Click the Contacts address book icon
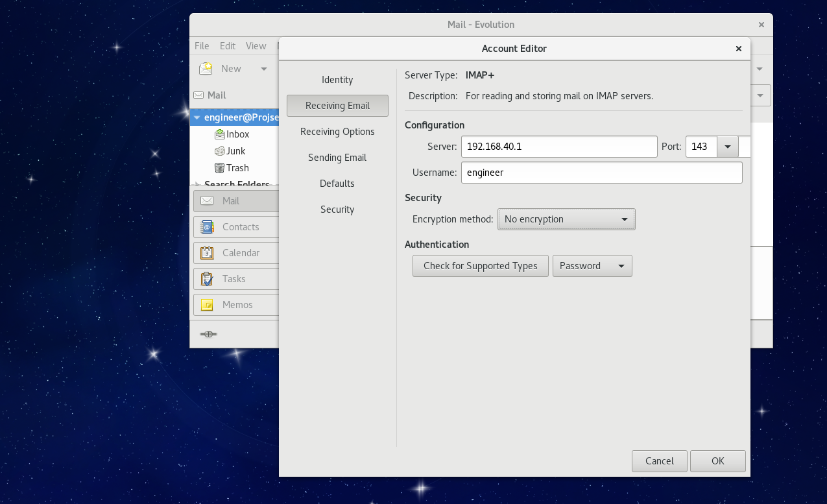This screenshot has width=827, height=504. pos(207,227)
